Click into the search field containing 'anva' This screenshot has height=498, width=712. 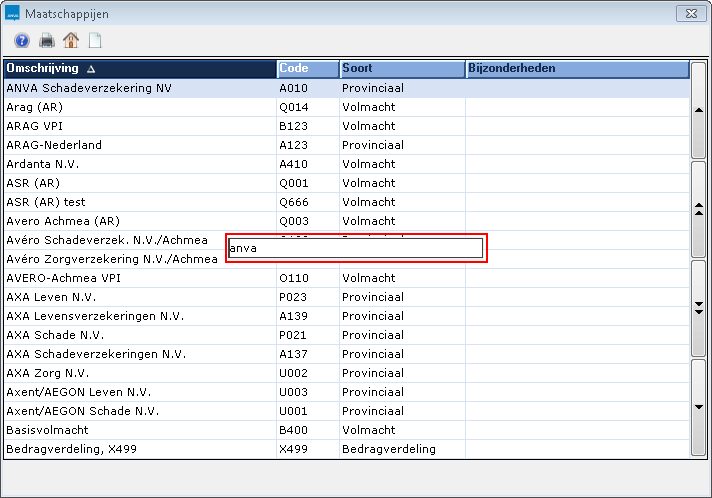coord(355,248)
